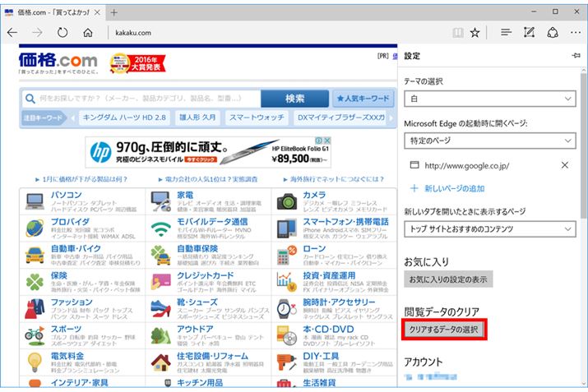
Task: Click the http://www.google.co.jp/ startup page entry
Action: (x=466, y=165)
